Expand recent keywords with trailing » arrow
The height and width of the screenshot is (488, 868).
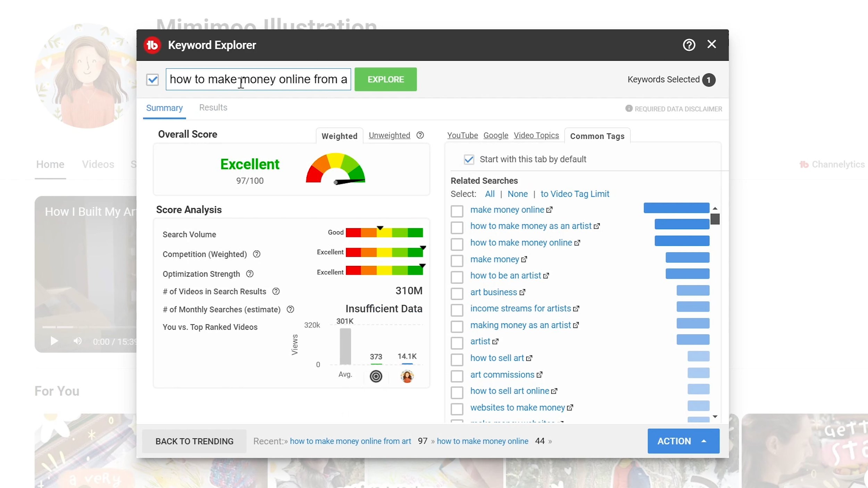click(550, 441)
